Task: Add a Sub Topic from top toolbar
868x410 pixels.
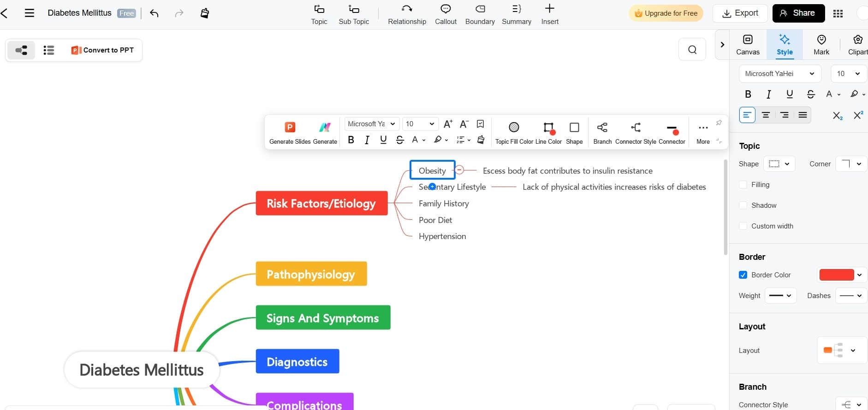Action: [x=354, y=15]
